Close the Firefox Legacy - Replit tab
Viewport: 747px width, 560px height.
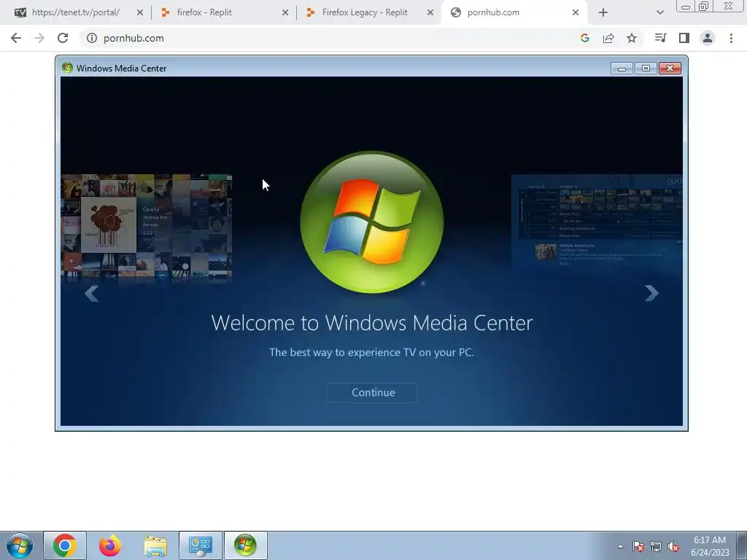pyautogui.click(x=430, y=13)
